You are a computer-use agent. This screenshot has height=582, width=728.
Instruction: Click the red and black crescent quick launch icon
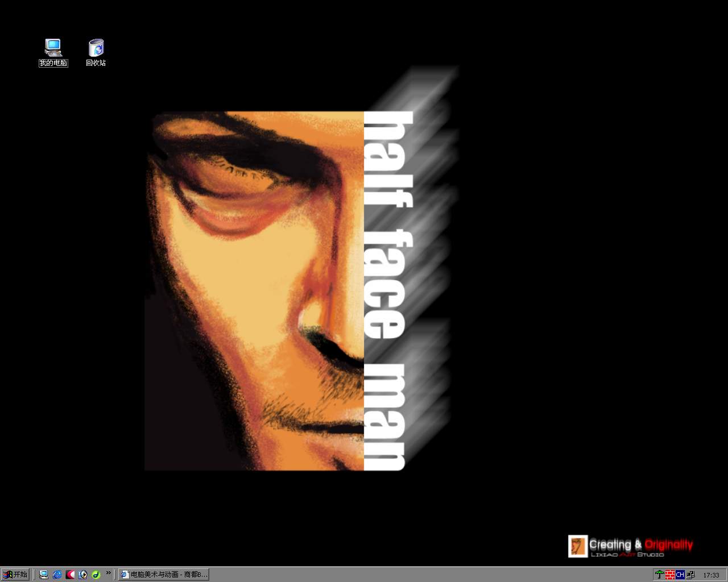[70, 575]
